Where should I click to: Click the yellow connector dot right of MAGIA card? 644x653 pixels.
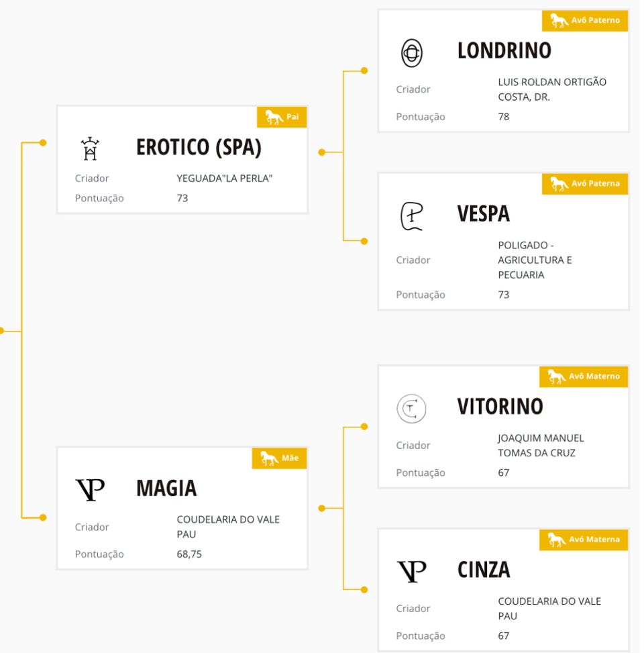321,508
